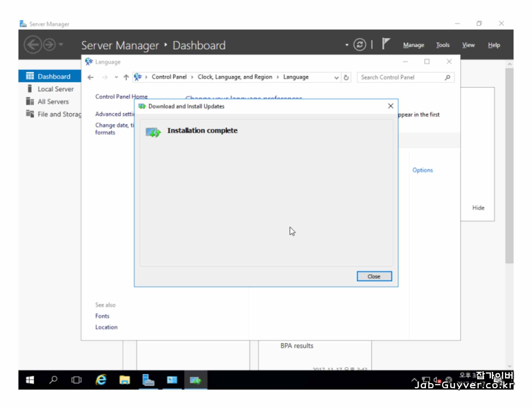Open the notifications flag icon
The image size is (532, 408).
(386, 44)
